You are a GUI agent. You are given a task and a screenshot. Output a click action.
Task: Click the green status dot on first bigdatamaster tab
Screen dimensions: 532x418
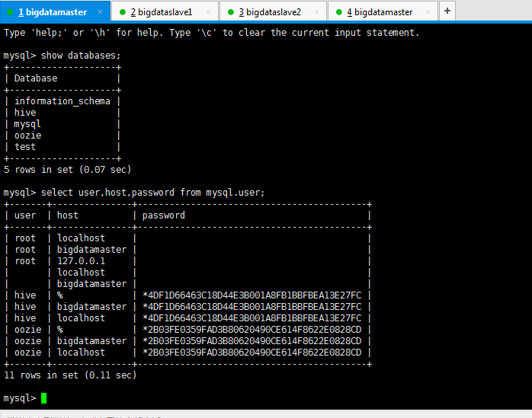click(10, 12)
